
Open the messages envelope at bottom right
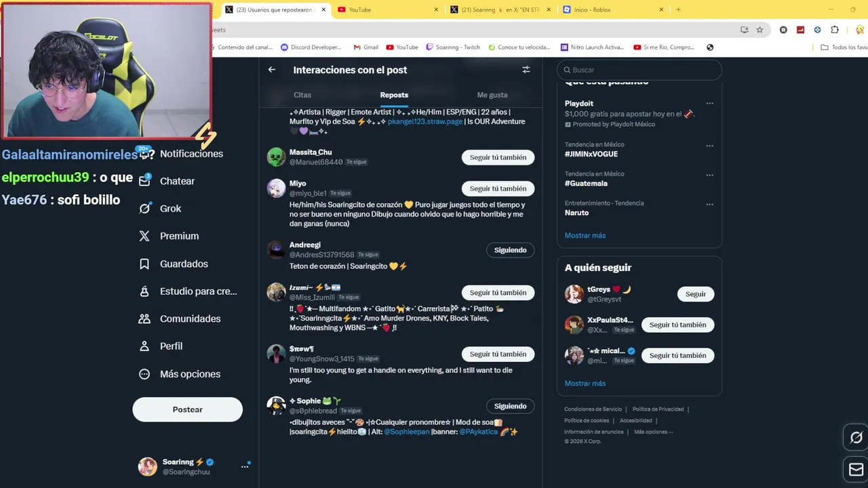tap(856, 469)
